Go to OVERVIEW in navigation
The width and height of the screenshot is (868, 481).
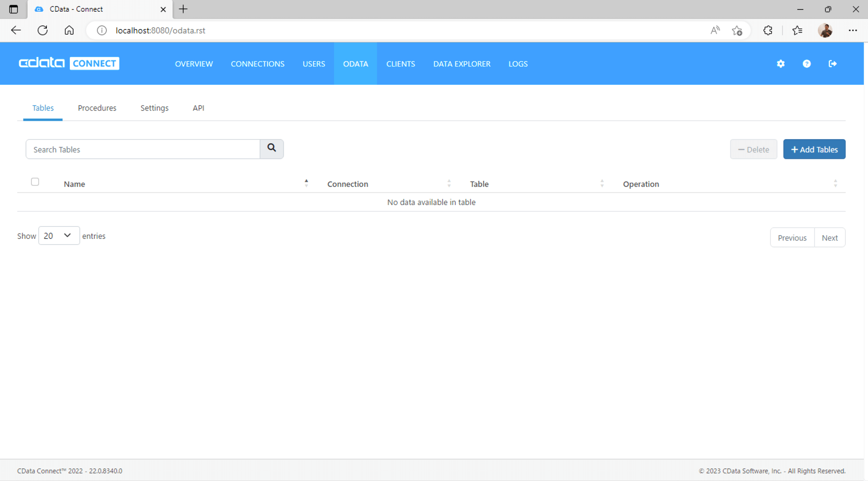194,64
